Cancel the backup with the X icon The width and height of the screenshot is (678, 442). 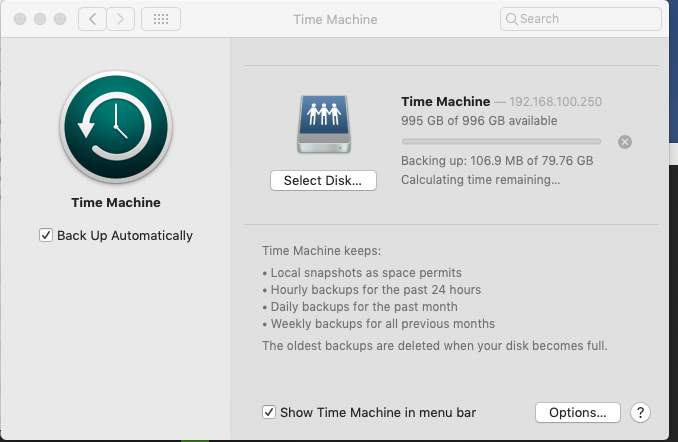point(625,142)
